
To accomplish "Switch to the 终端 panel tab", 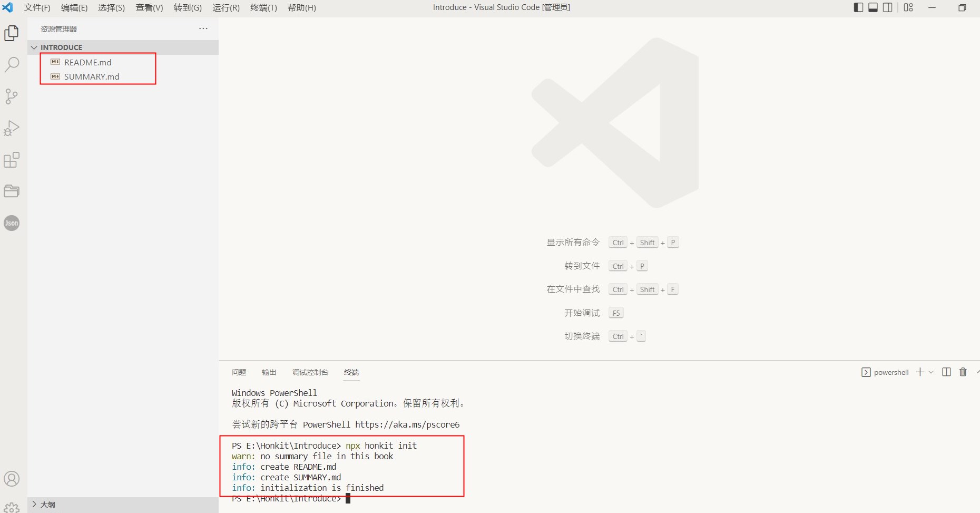I will [x=351, y=372].
